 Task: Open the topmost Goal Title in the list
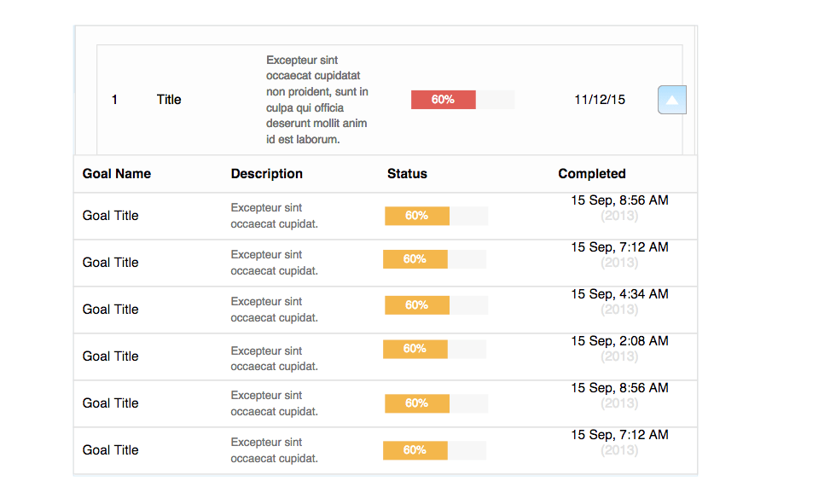pos(111,216)
